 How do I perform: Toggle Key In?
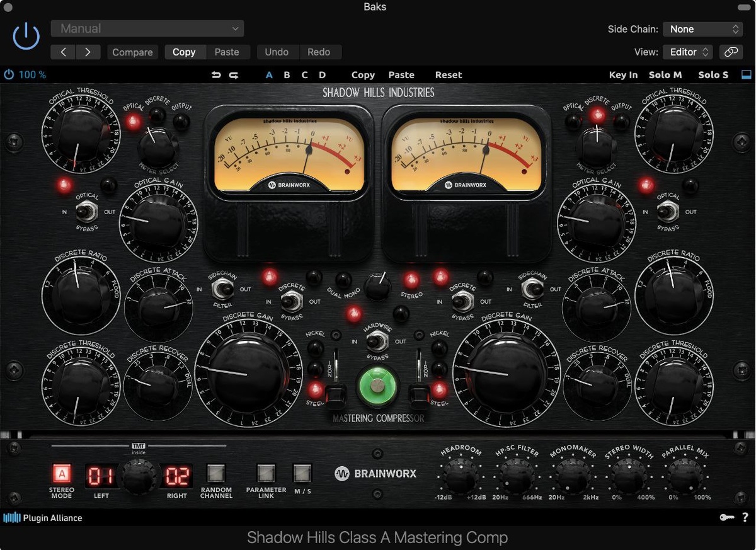(623, 75)
